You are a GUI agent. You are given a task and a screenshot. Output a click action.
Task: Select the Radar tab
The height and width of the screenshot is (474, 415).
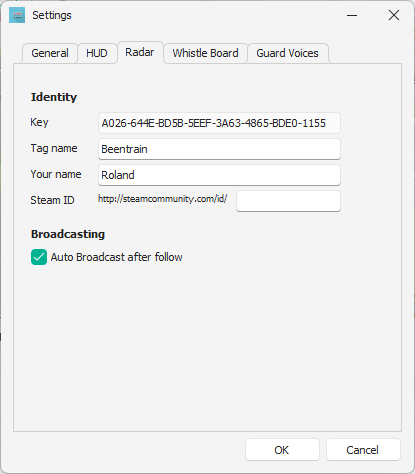[140, 52]
